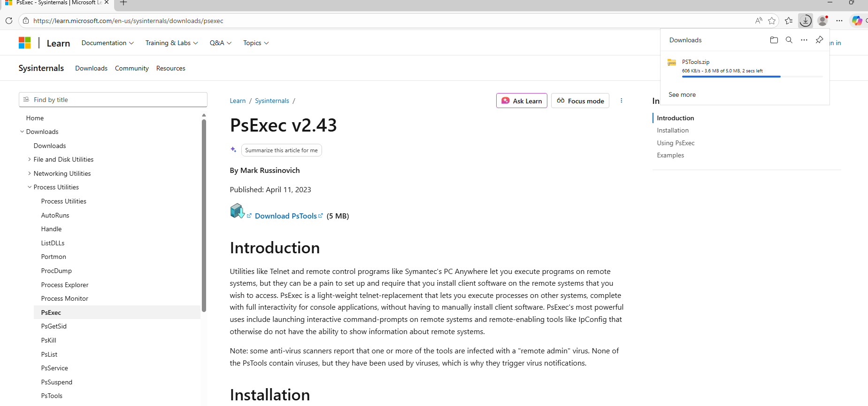Select Resources in Sysinternals navigation
The width and height of the screenshot is (868, 406).
(170, 68)
